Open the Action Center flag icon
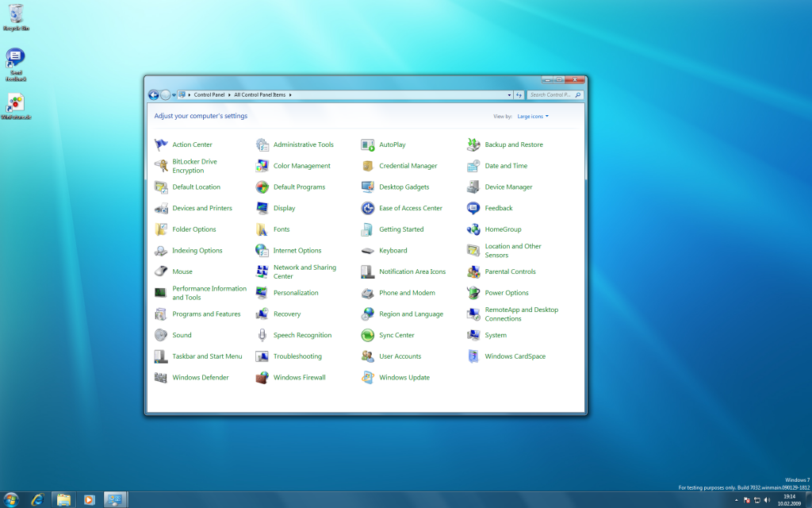This screenshot has height=508, width=812. (x=161, y=144)
